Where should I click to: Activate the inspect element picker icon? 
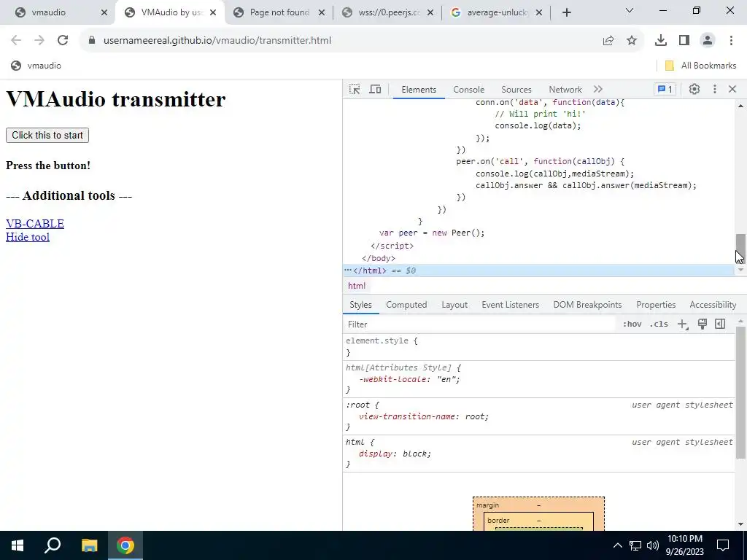tap(355, 89)
